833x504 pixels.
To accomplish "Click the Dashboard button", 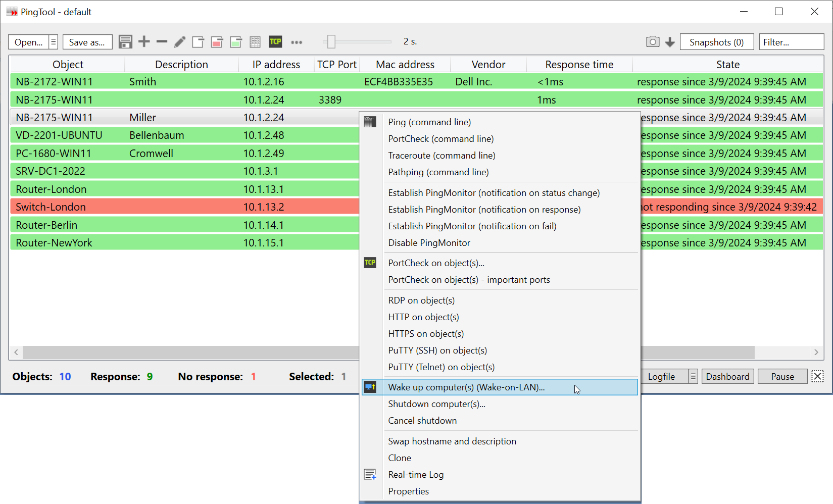I will (727, 376).
